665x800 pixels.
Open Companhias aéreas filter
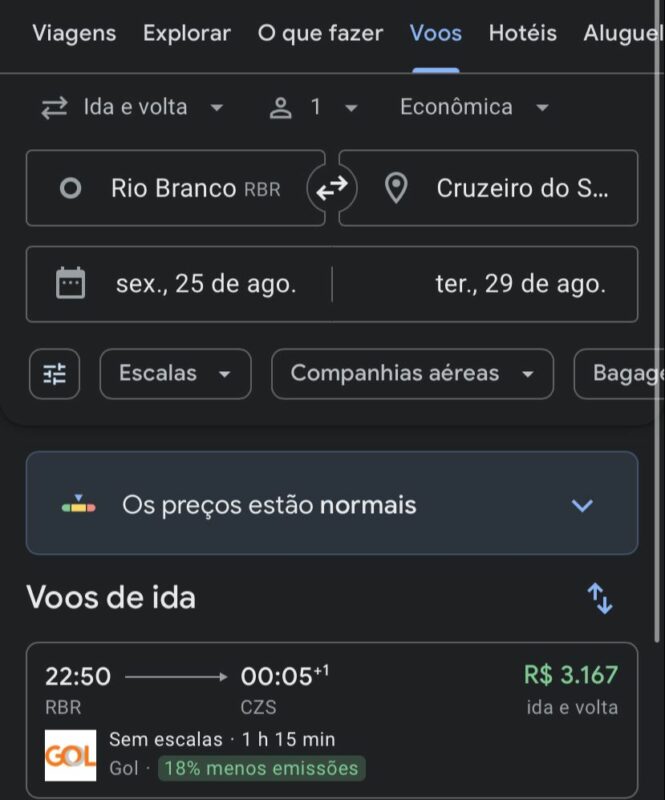[412, 374]
